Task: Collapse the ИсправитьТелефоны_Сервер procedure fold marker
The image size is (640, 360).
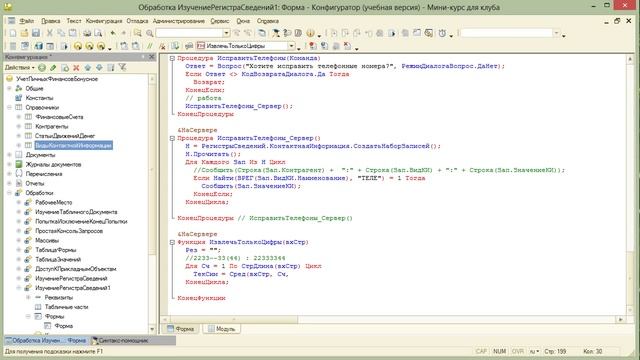Action: 172,138
